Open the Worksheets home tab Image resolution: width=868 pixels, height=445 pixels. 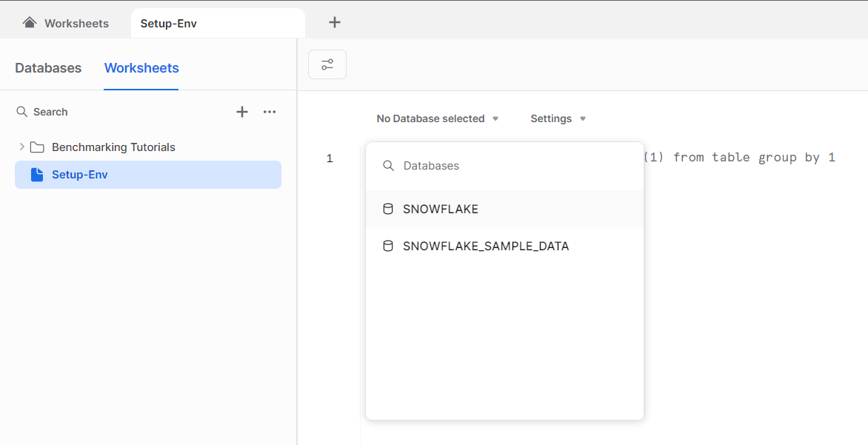point(65,23)
